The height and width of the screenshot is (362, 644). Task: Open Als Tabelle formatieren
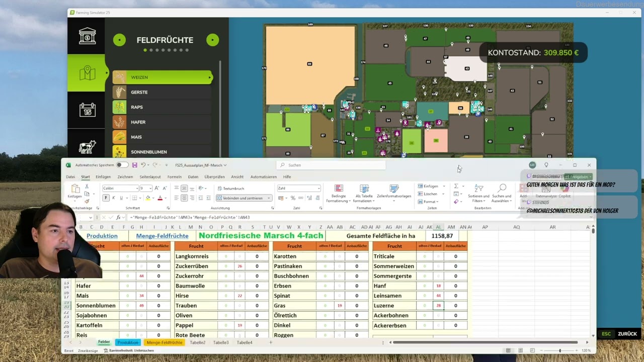364,194
